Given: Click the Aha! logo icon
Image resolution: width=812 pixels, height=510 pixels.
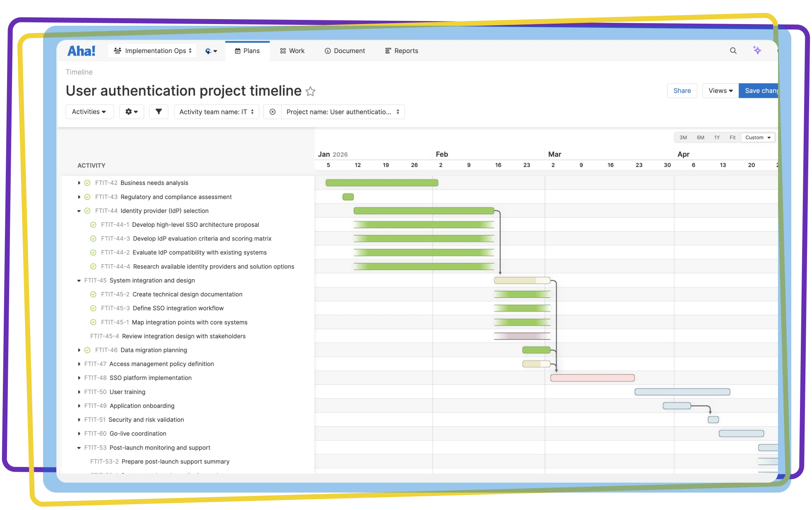Looking at the screenshot, I should (82, 51).
